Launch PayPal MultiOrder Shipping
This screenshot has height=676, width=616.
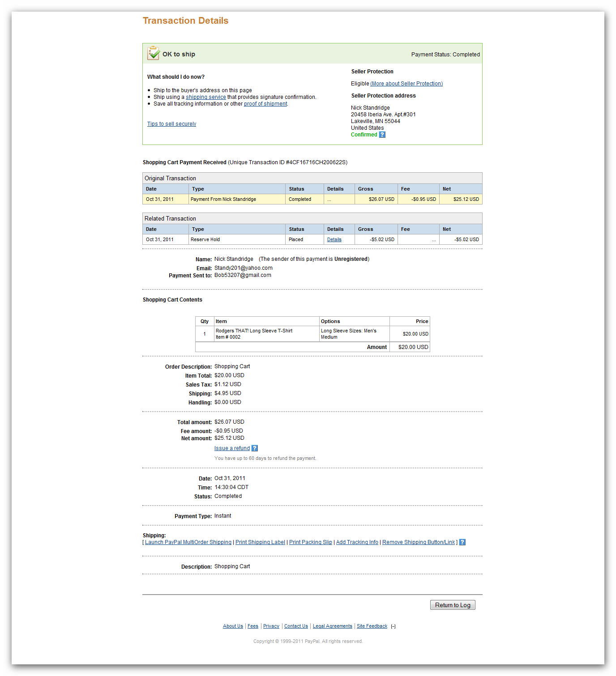pos(188,542)
